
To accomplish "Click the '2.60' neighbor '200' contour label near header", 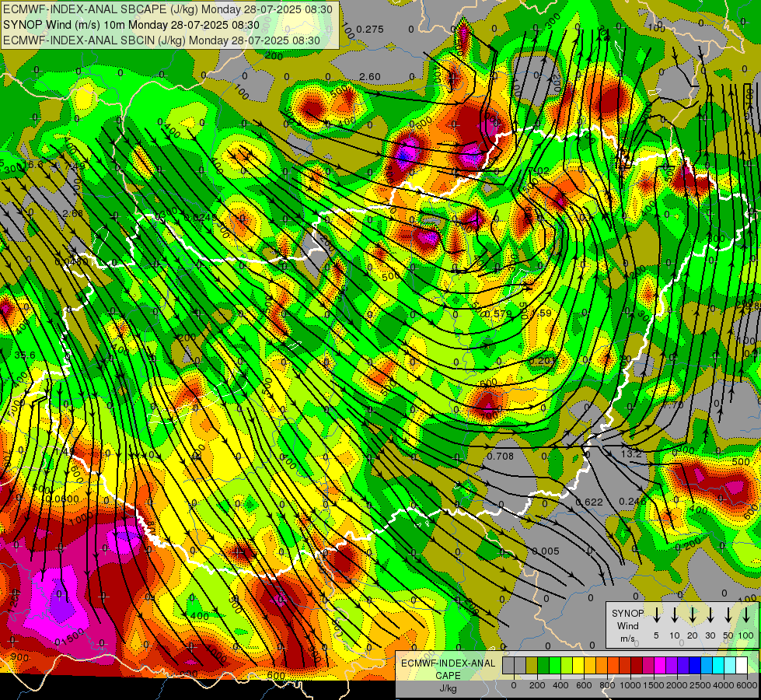I will click(x=274, y=56).
